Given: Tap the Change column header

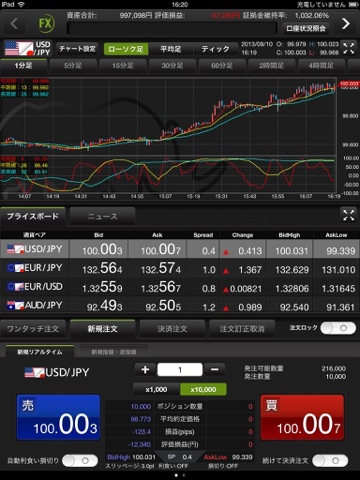Looking at the screenshot, I should [242, 235].
